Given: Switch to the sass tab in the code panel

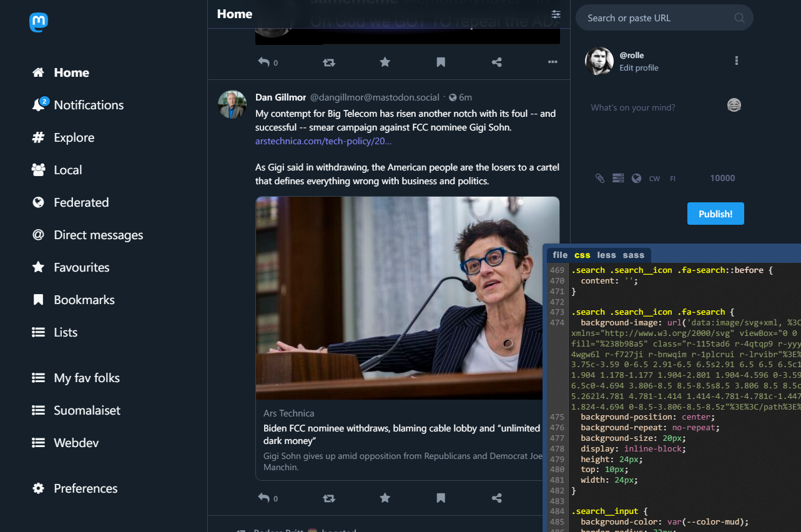Looking at the screenshot, I should click(633, 255).
